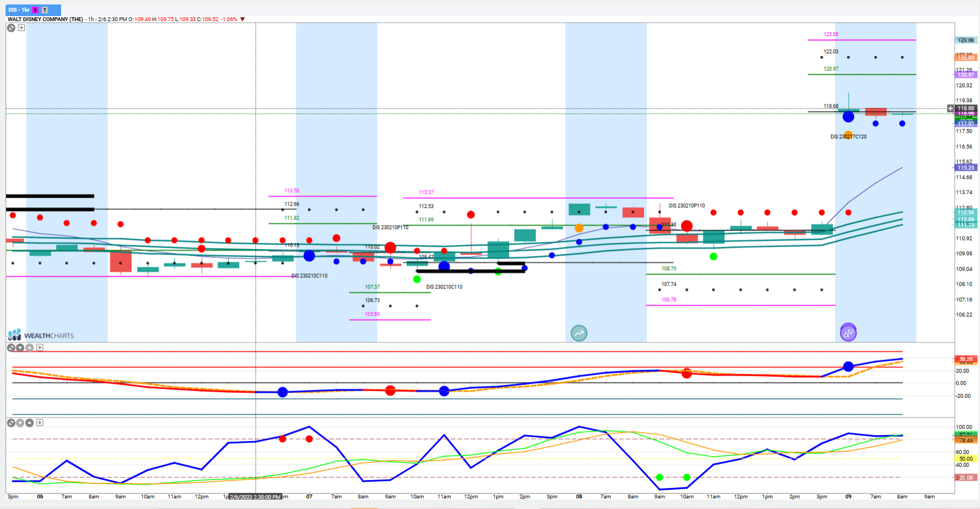
Task: Click the plus button beside 118.88 price label
Action: [951, 108]
